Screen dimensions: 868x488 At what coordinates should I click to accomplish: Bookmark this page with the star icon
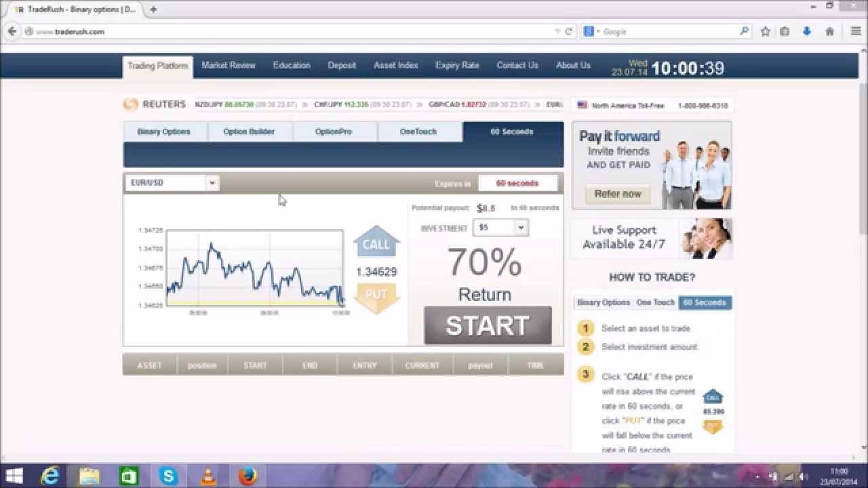[766, 31]
